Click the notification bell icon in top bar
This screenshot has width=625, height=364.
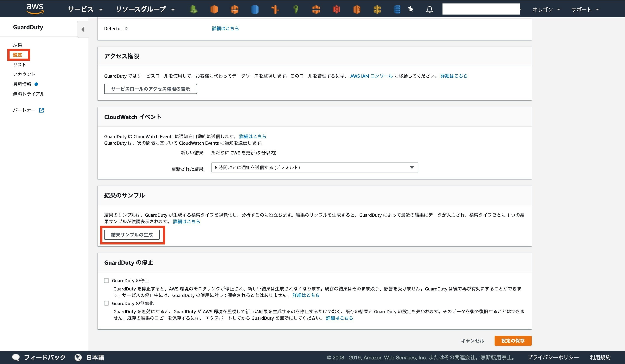click(x=430, y=9)
